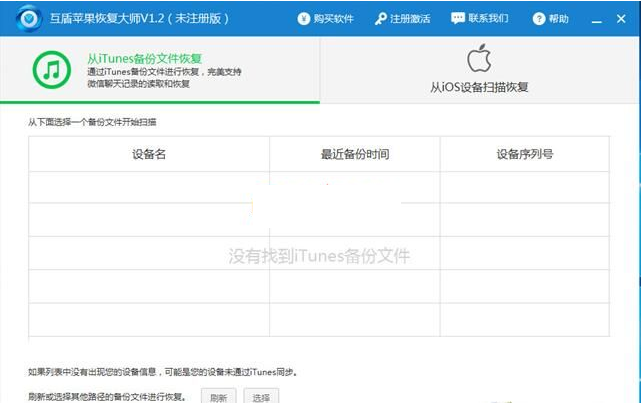Click the 设备名 column header
Screen dimensions: 641x403
coord(149,154)
